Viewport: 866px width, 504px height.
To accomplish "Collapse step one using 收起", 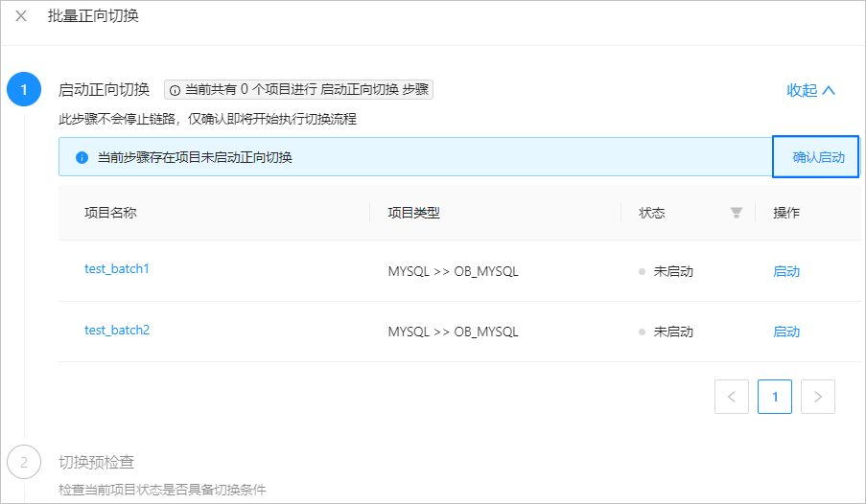I will click(x=810, y=90).
